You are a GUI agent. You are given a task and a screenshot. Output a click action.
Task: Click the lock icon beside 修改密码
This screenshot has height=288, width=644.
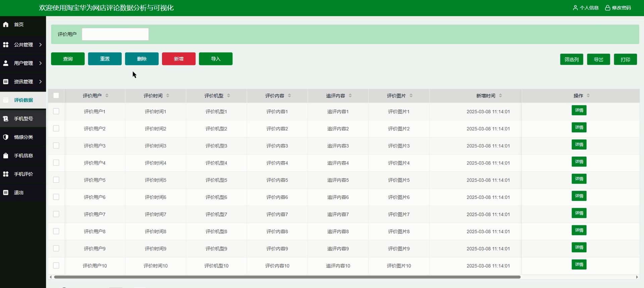607,8
